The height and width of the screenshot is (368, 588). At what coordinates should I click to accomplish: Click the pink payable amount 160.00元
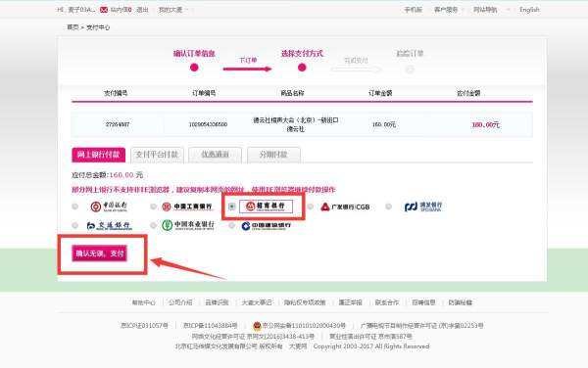pos(486,124)
